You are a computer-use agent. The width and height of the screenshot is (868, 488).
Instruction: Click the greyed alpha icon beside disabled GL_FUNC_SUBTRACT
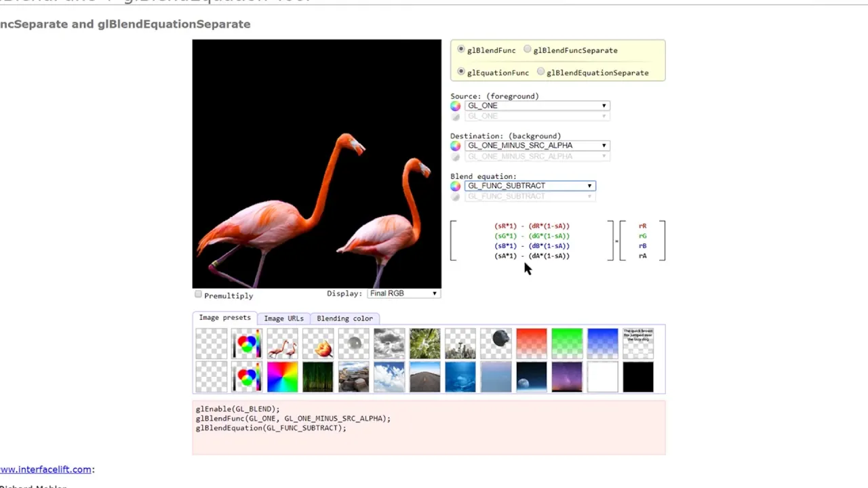tap(455, 197)
